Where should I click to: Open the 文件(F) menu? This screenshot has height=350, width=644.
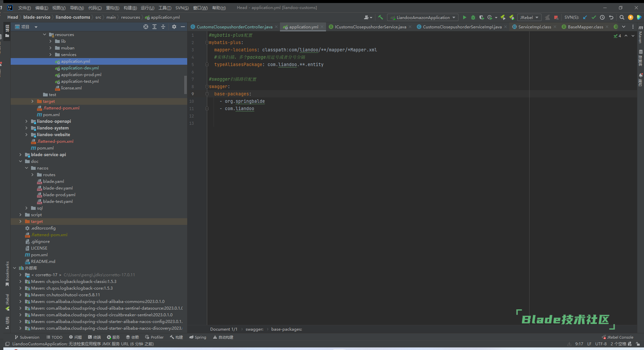click(x=24, y=8)
